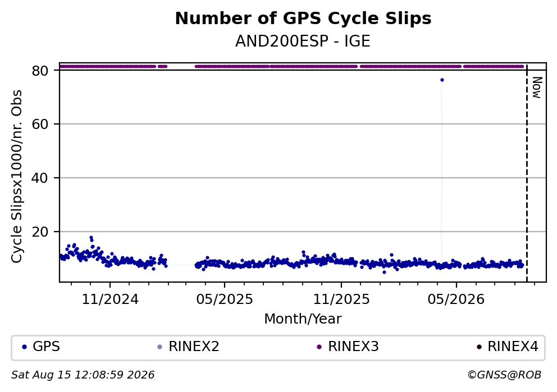The height and width of the screenshot is (392, 557).
Task: Click the RINEX2 legend marker dot
Action: (x=160, y=347)
